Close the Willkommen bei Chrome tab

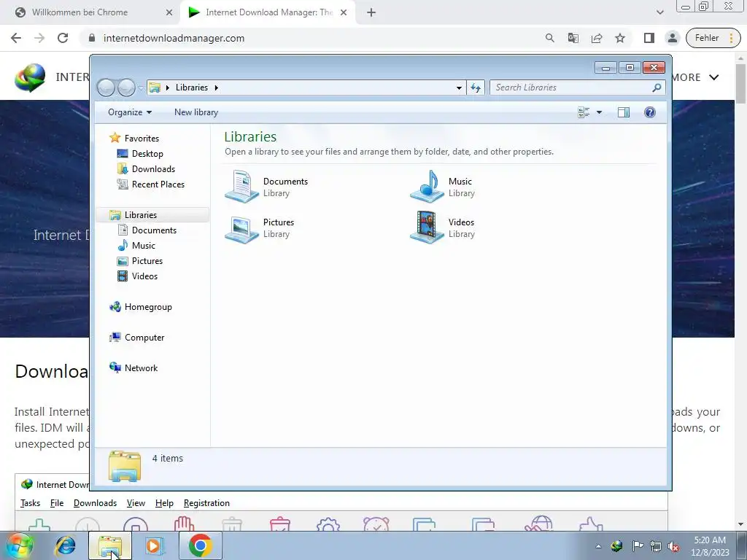[x=169, y=12]
